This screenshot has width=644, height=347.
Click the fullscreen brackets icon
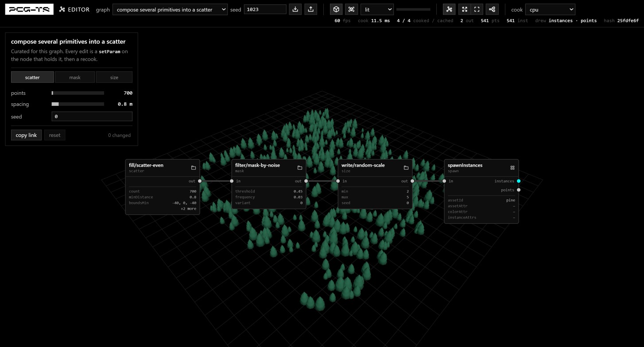477,9
